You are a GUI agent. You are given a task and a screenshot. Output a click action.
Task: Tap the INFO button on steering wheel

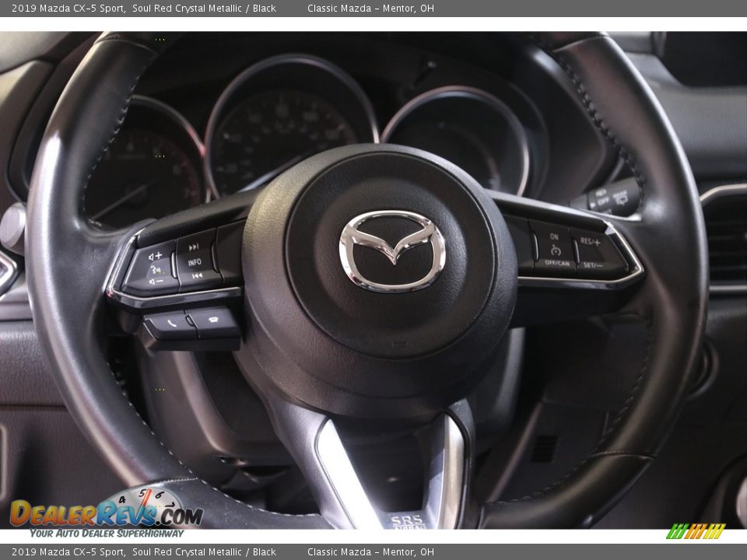click(195, 262)
